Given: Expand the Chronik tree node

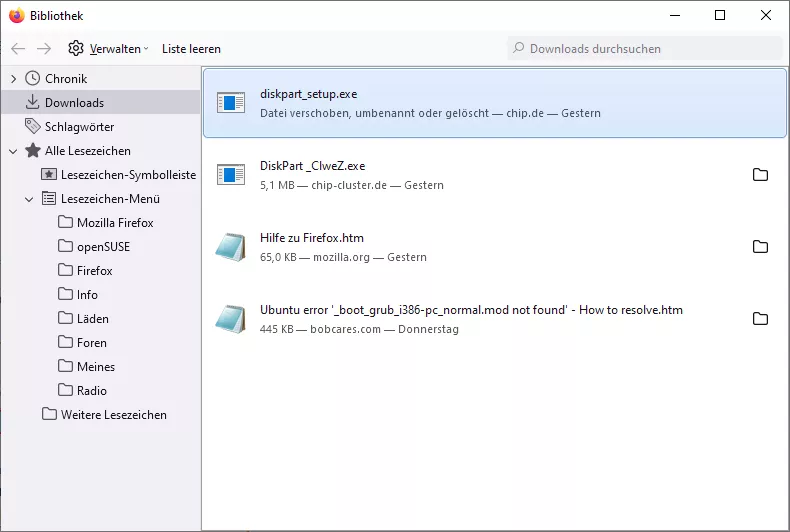Looking at the screenshot, I should (x=13, y=79).
